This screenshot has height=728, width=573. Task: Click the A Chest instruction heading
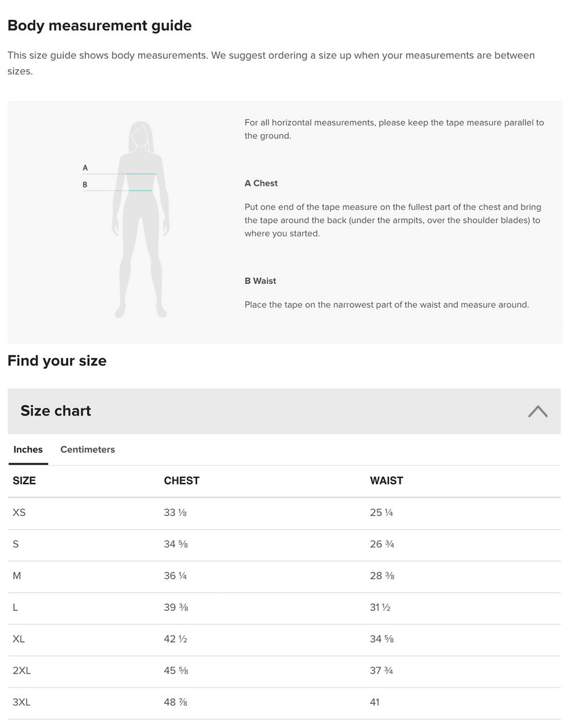coord(261,183)
